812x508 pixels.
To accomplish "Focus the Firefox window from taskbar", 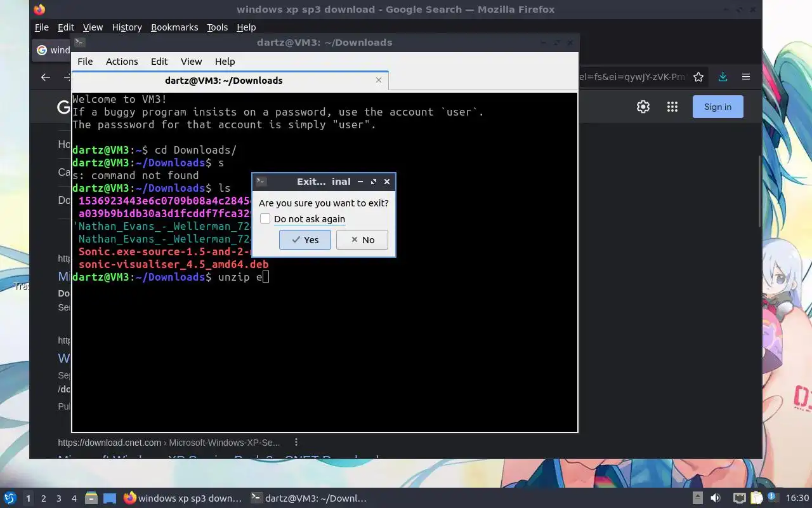I will click(183, 498).
